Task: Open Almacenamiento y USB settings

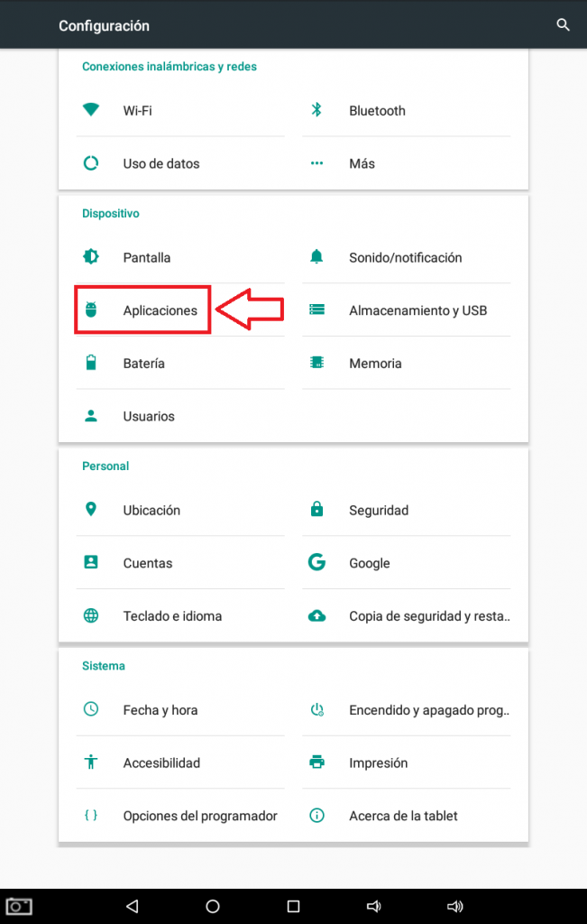Action: click(417, 310)
